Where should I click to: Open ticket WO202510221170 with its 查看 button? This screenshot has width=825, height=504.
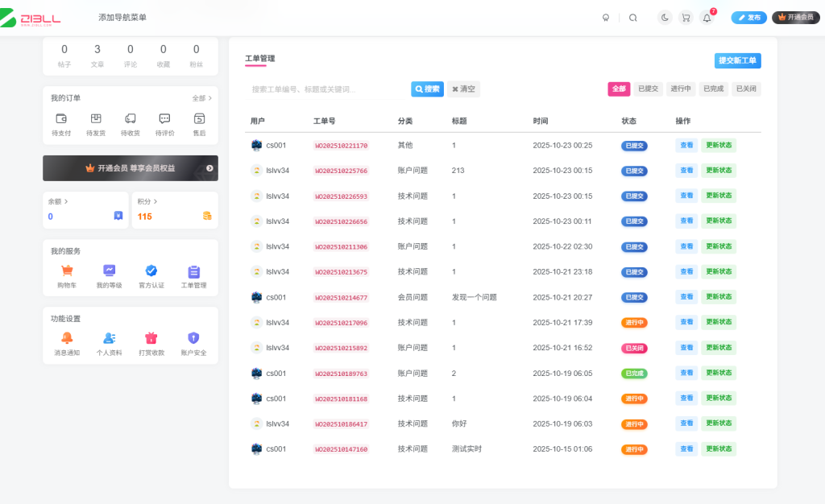coord(686,145)
